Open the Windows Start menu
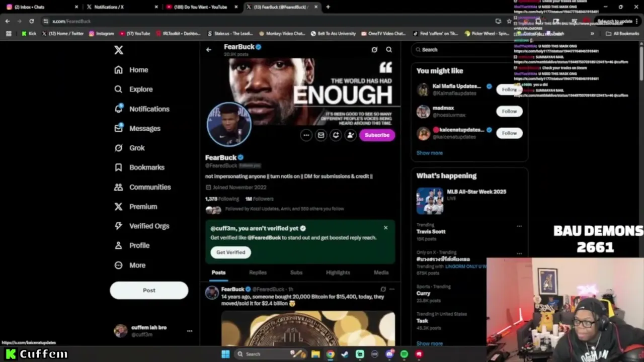Screen dimensions: 644x362 point(225,354)
